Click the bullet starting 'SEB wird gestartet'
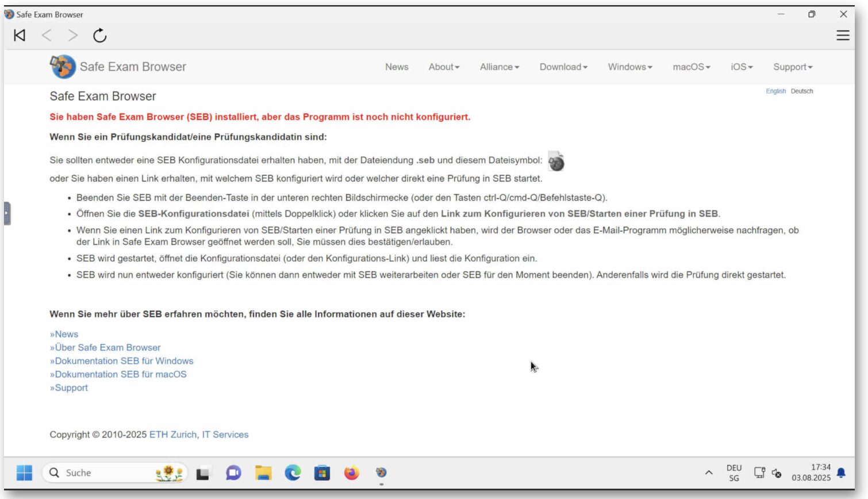This screenshot has height=499, width=868. tap(307, 259)
